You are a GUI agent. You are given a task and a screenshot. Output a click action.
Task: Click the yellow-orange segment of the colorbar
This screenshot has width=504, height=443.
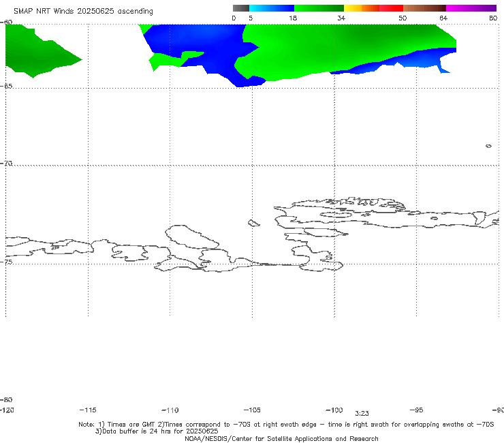click(x=361, y=8)
